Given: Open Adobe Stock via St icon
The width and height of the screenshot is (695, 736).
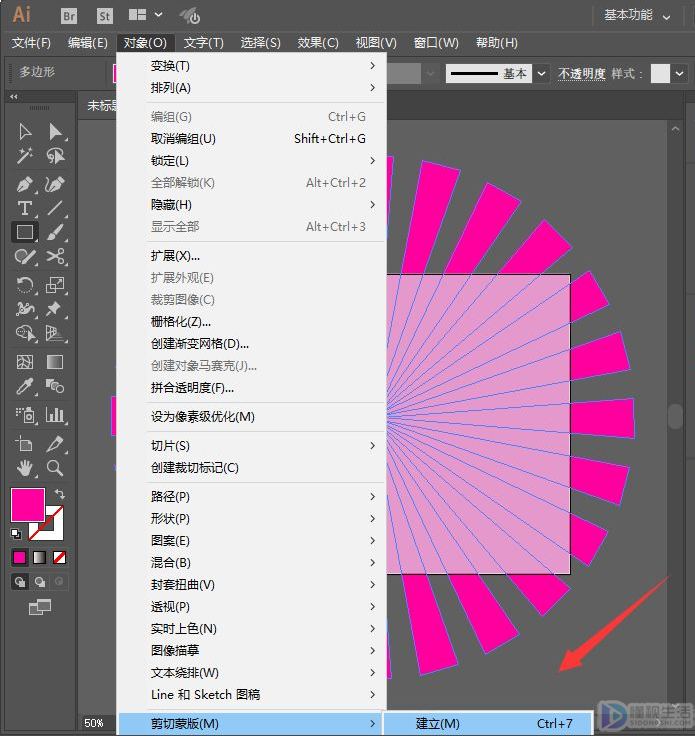Looking at the screenshot, I should (105, 16).
